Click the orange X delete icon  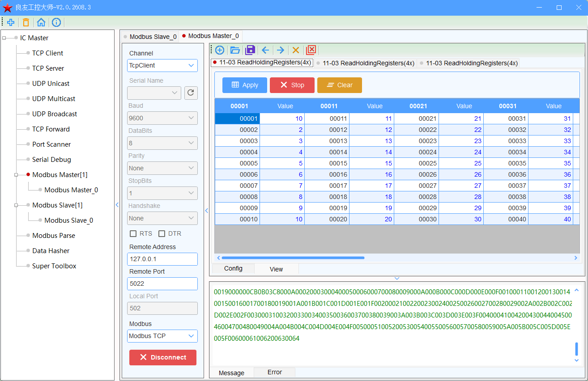pyautogui.click(x=296, y=50)
